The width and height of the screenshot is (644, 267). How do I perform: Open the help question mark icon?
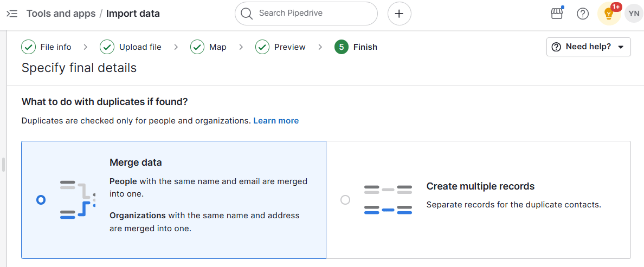(583, 14)
